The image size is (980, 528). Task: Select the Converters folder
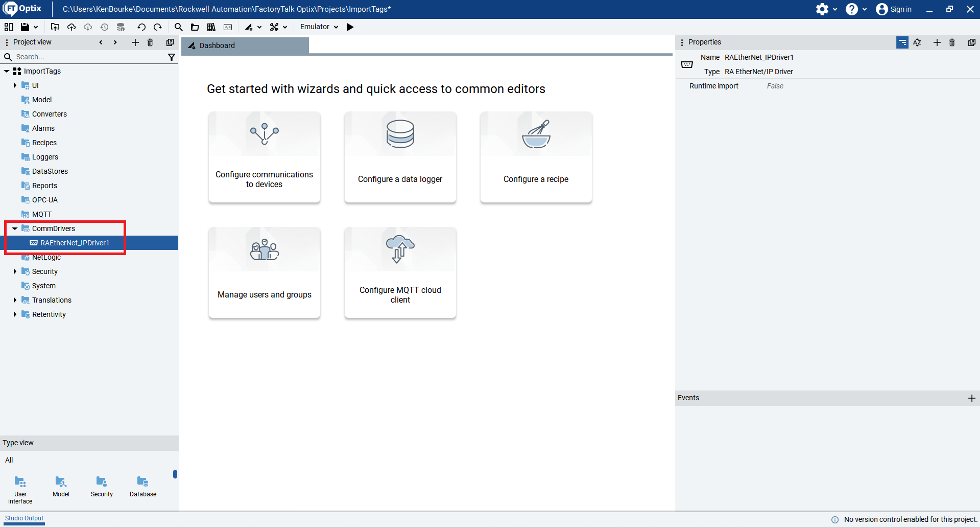(50, 114)
